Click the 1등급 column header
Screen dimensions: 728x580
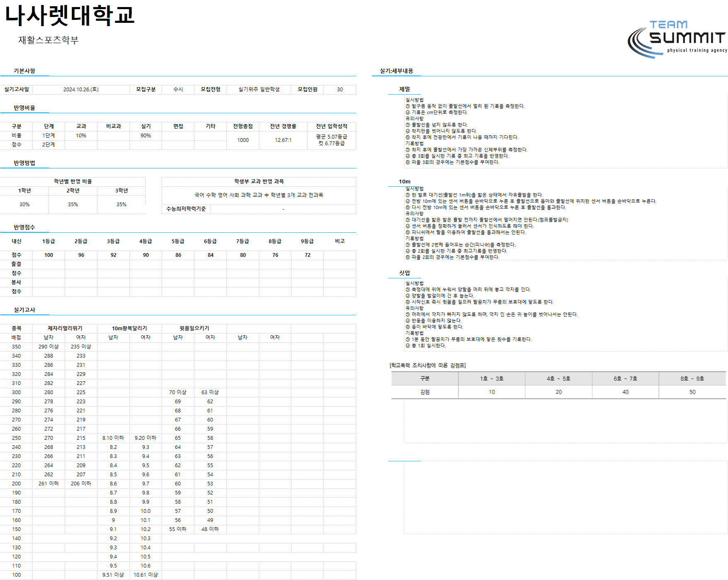point(49,241)
